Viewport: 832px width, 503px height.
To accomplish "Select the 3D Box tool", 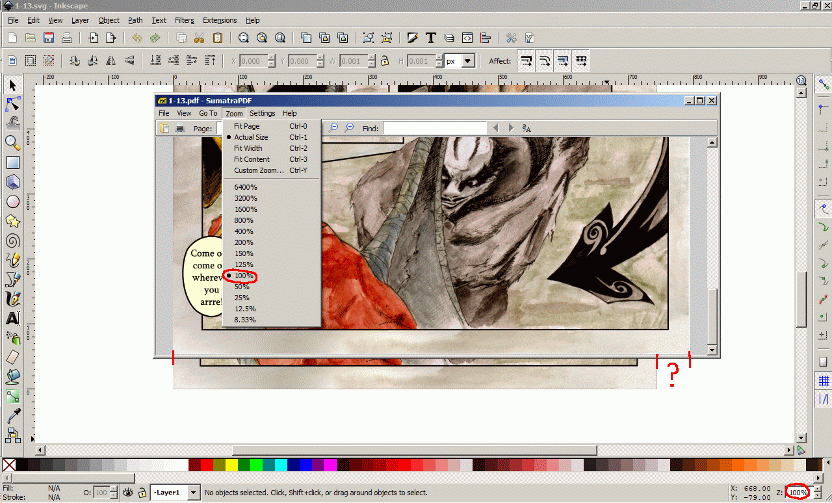I will click(x=13, y=182).
